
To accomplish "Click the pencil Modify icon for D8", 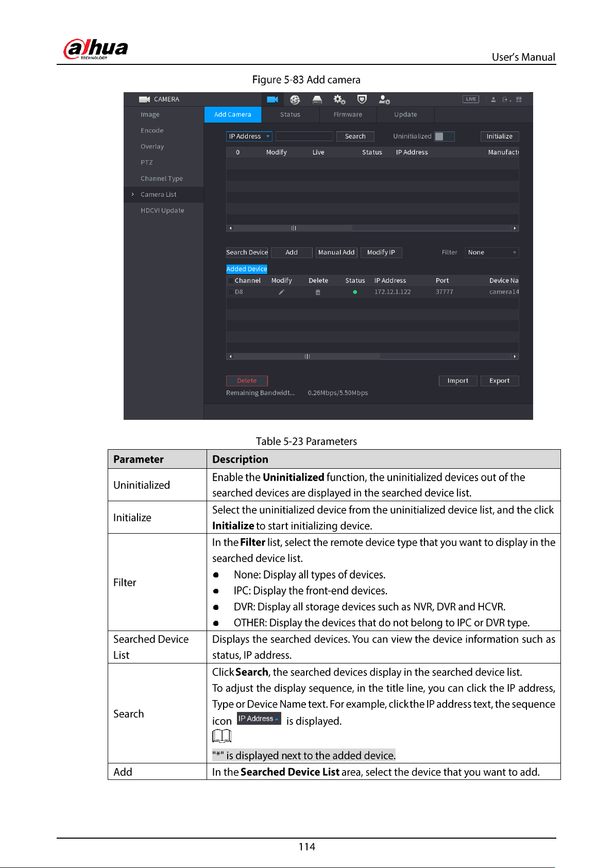I will point(281,292).
